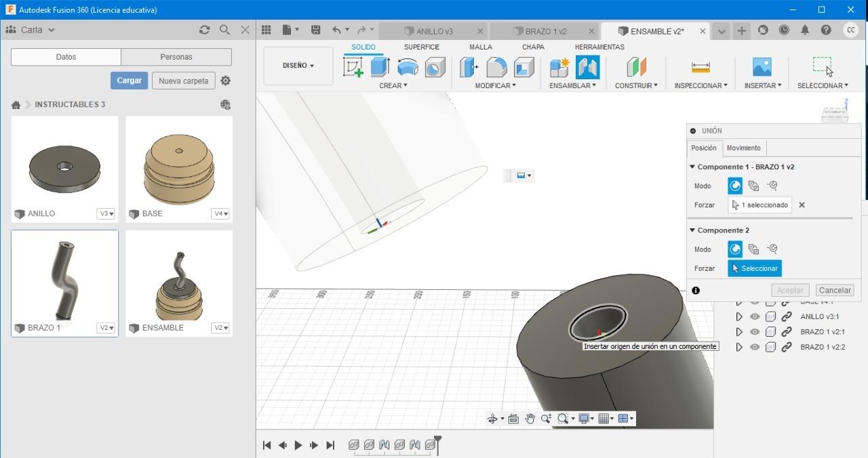Select the window selection tool
The image size is (868, 458).
tap(823, 66)
